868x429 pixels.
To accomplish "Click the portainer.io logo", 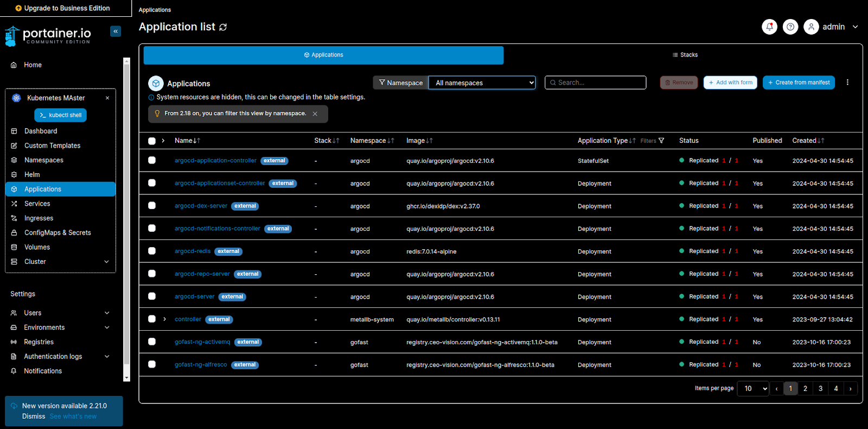I will 48,36.
